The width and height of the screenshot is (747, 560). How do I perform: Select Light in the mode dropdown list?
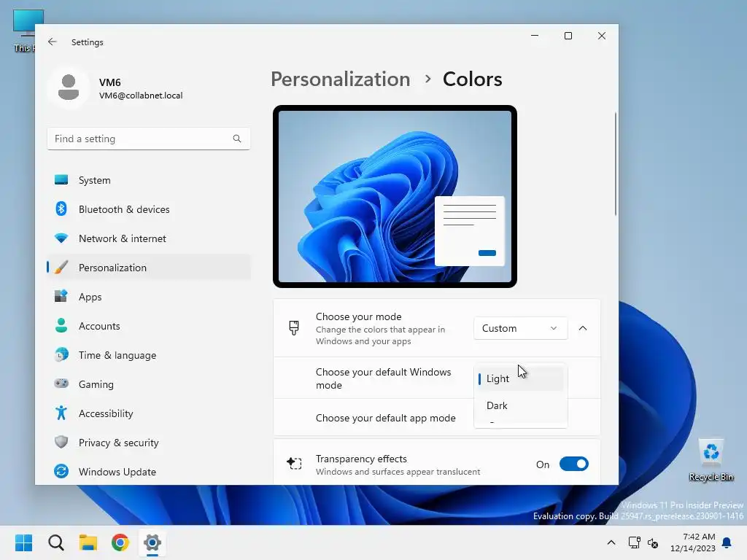coord(520,378)
